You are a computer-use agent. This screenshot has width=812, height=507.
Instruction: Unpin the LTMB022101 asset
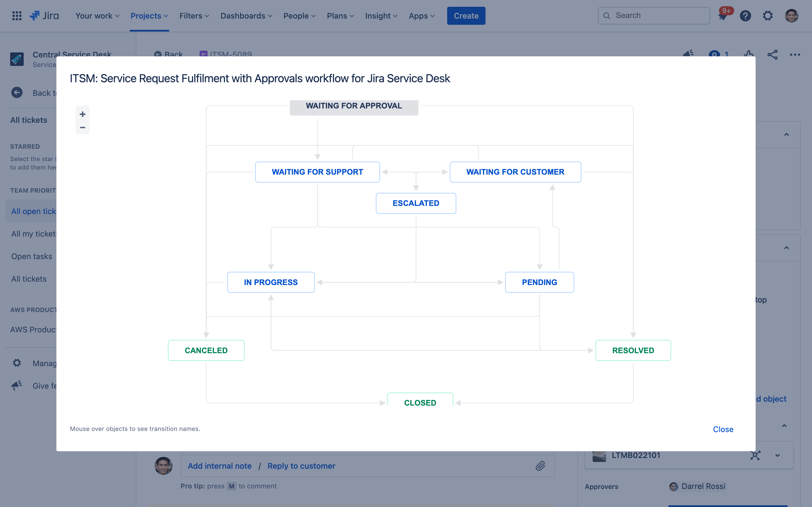pyautogui.click(x=756, y=455)
